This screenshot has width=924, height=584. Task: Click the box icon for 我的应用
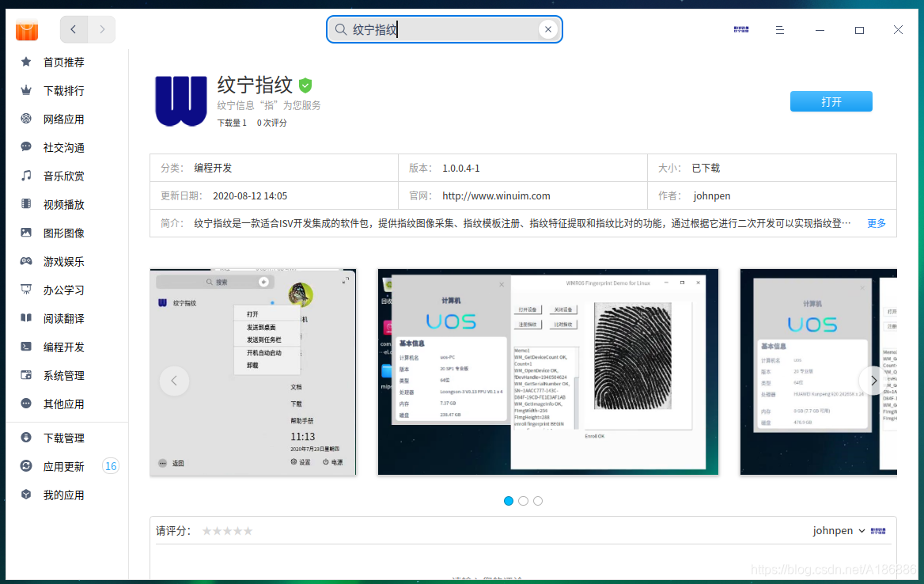point(26,495)
